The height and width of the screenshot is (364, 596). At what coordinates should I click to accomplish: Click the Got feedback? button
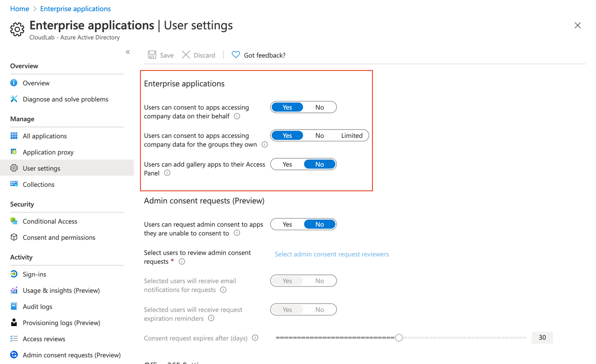point(259,55)
